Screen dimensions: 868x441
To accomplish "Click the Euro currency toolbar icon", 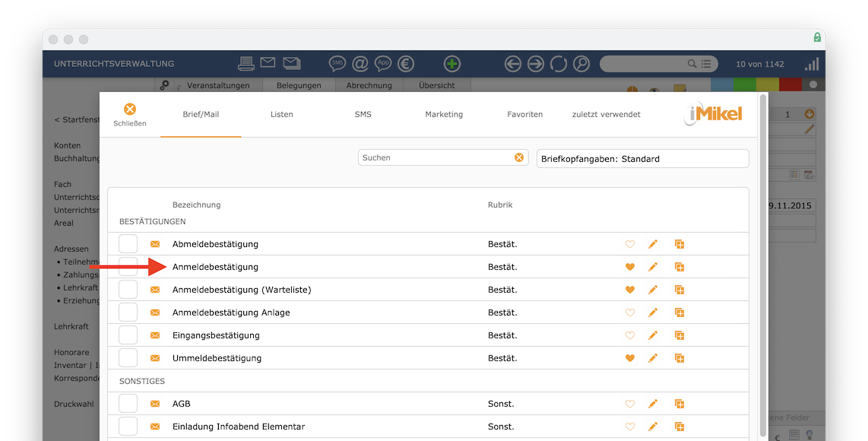I will point(406,64).
